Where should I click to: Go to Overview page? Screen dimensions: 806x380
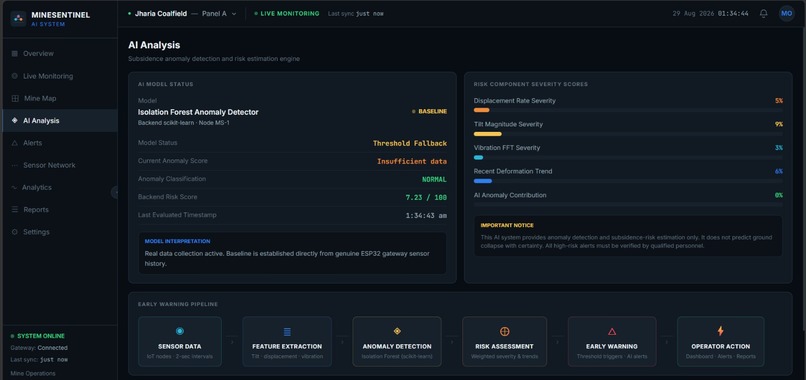click(60, 53)
